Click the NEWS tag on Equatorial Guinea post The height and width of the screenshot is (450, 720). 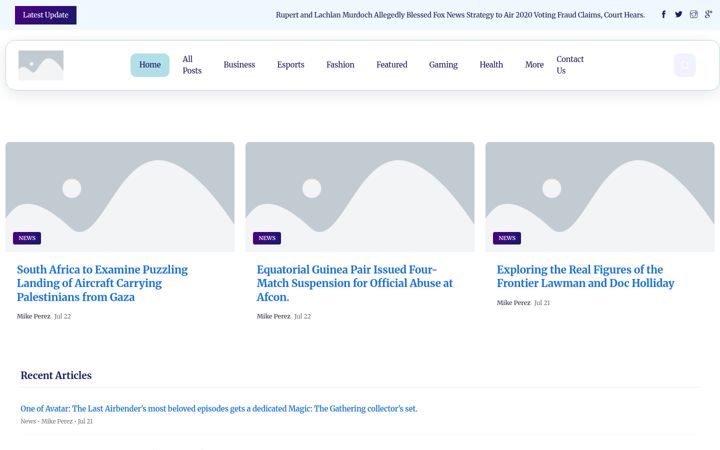(x=267, y=238)
